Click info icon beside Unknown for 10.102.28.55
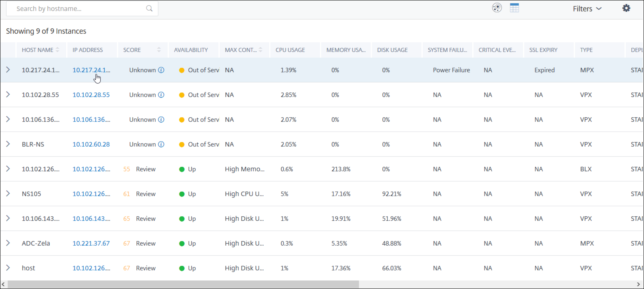644x289 pixels. [161, 95]
